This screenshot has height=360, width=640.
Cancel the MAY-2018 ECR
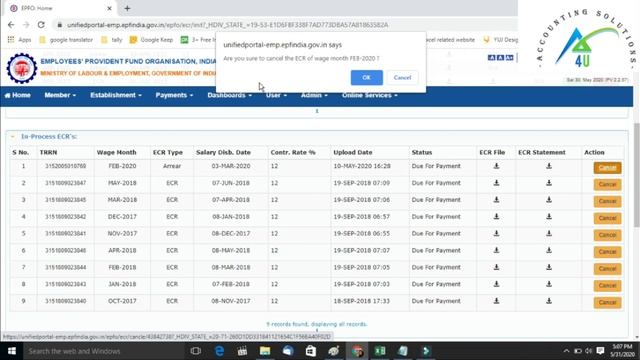point(607,184)
